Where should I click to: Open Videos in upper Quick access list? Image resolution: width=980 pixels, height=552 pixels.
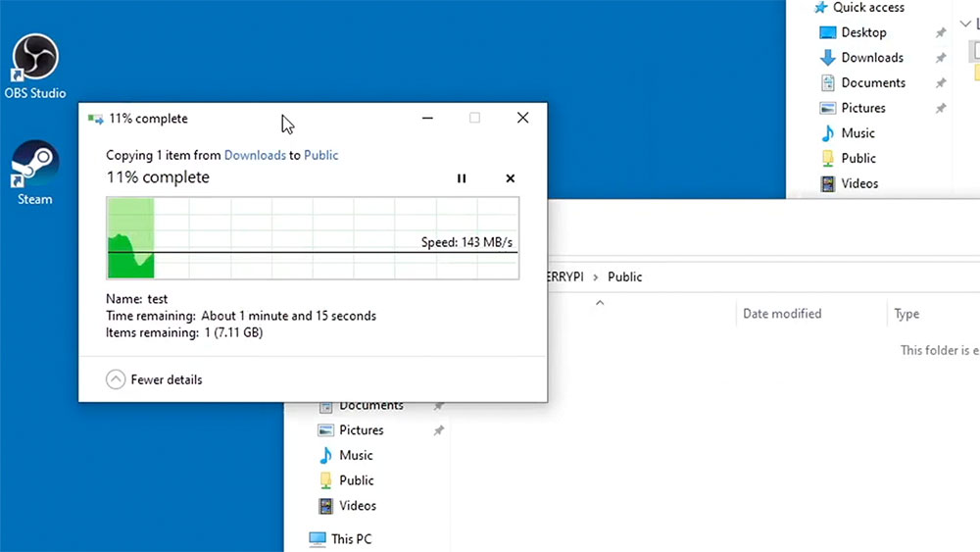pos(858,183)
